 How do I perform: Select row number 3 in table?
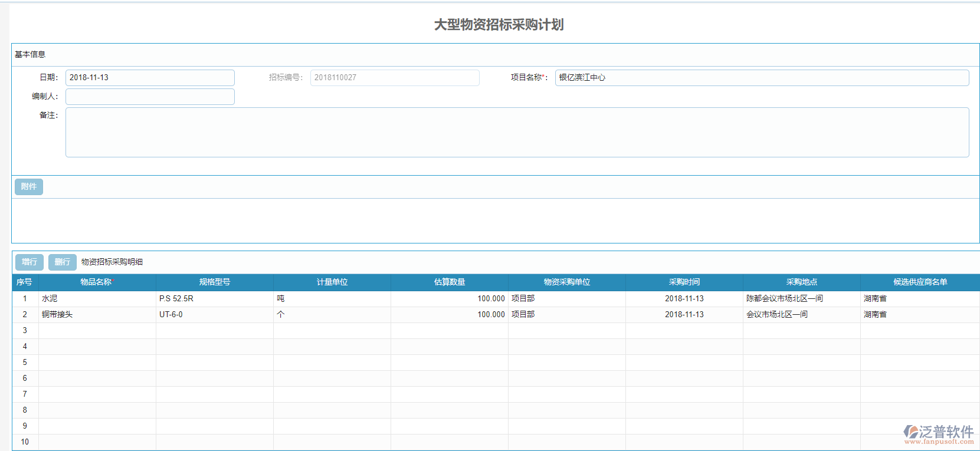(x=25, y=331)
